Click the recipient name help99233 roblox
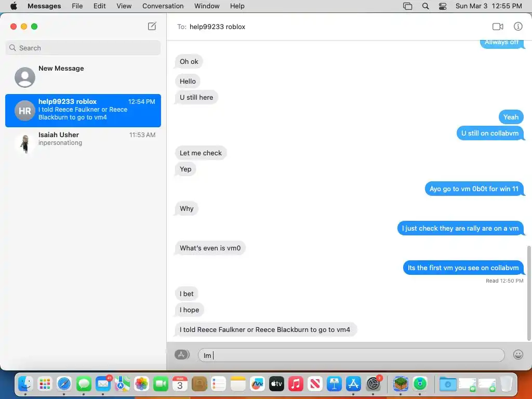Screen dimensions: 532x399 pyautogui.click(x=217, y=27)
